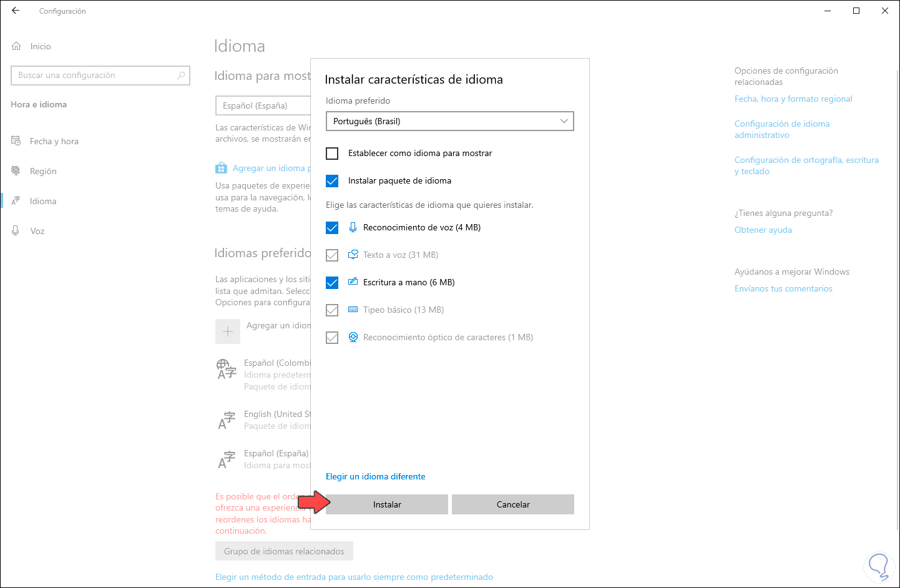The image size is (900, 588).
Task: Click the Idioma sidebar icon
Action: (x=16, y=201)
